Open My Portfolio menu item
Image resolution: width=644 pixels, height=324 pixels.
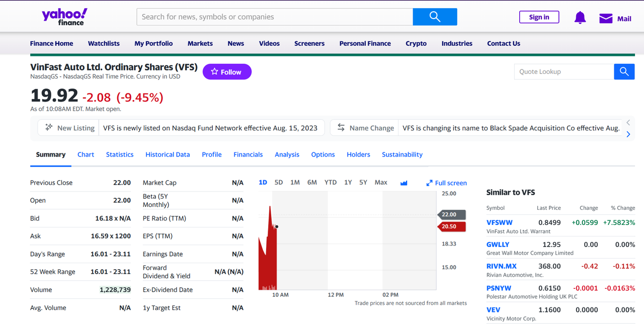pos(153,43)
